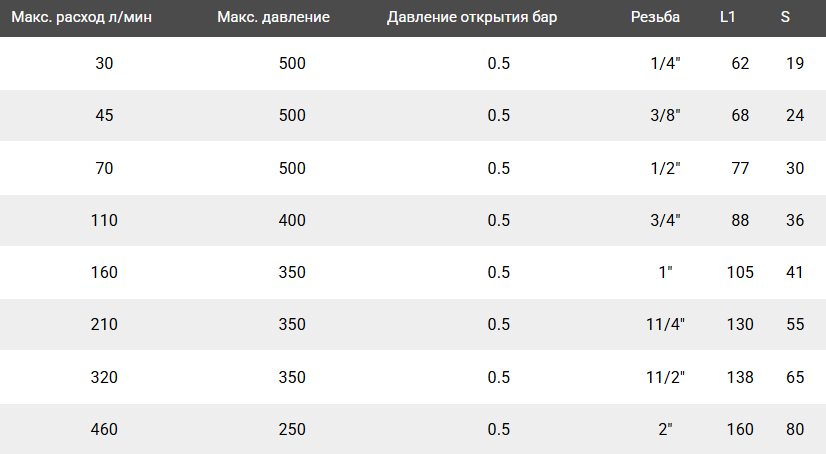Select the S value 19
Viewport: 826px width, 454px height.
[795, 64]
